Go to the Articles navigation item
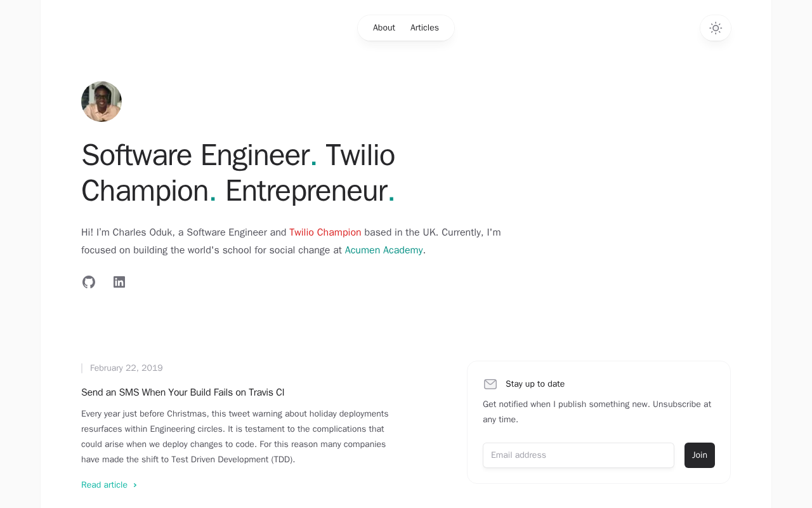Image resolution: width=812 pixels, height=508 pixels. coord(424,28)
